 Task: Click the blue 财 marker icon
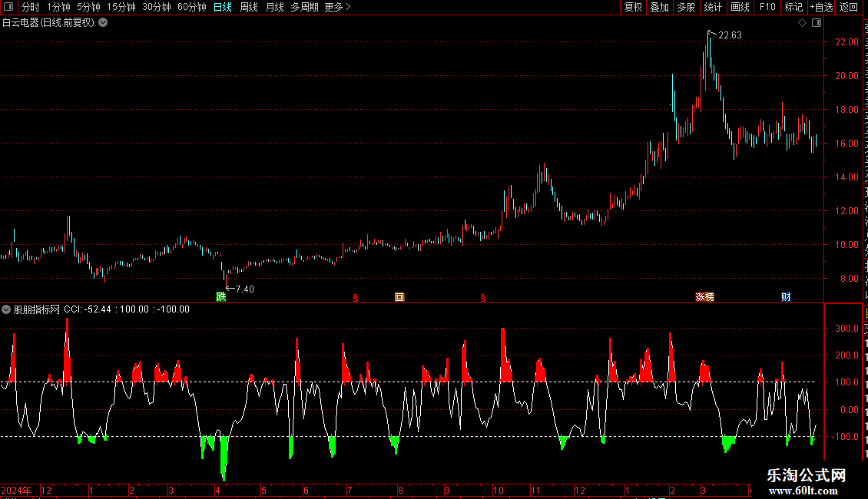click(786, 297)
